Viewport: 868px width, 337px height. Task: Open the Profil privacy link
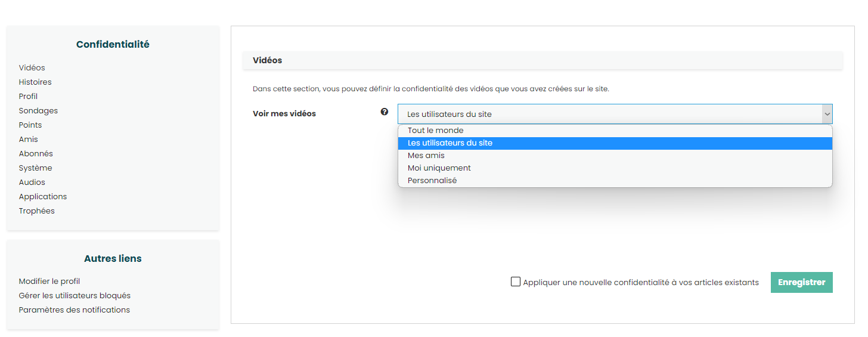[x=28, y=97]
